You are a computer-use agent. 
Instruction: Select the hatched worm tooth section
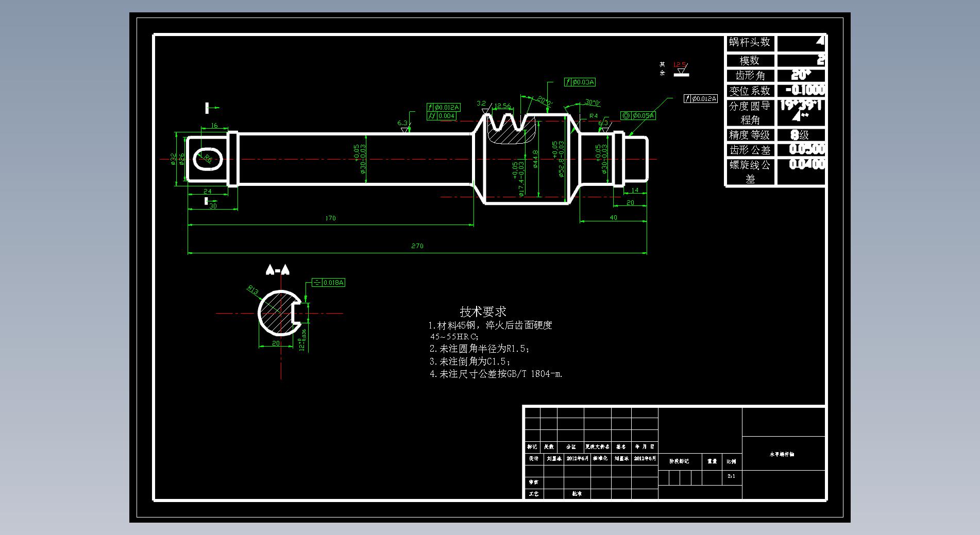coord(512,131)
